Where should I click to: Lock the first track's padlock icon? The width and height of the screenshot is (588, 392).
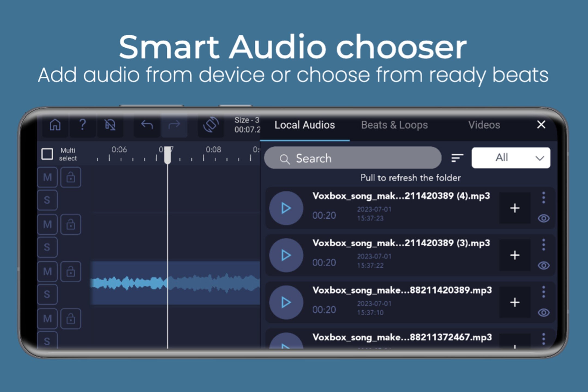pyautogui.click(x=71, y=177)
